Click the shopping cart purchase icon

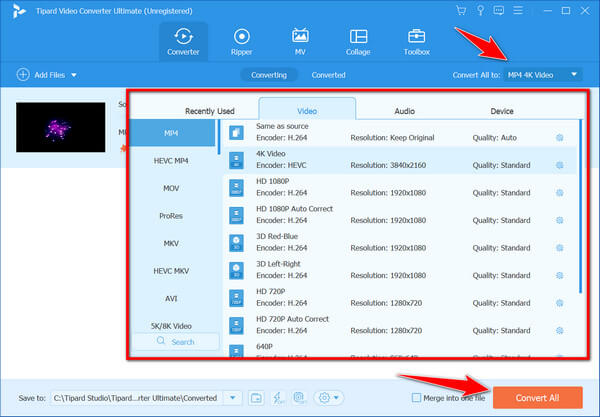461,11
